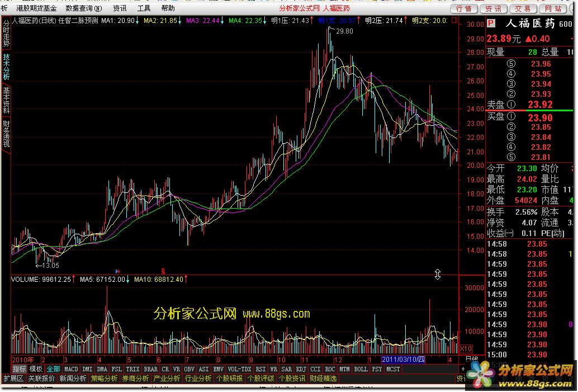Click the 13.05 low price label

(x=50, y=265)
